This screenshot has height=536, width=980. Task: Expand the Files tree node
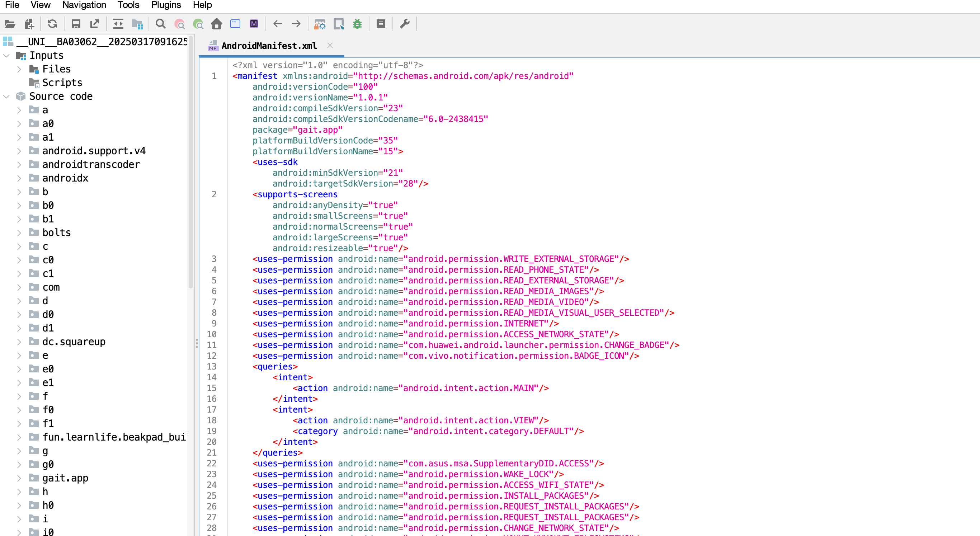19,69
